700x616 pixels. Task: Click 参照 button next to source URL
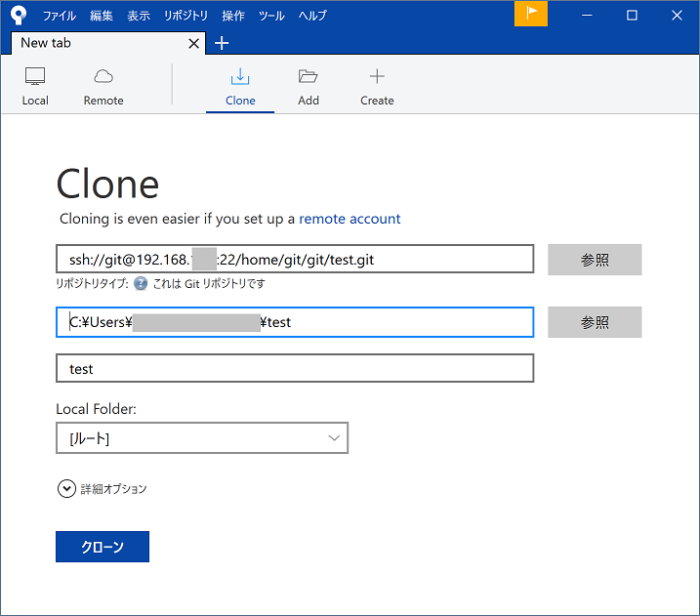595,260
